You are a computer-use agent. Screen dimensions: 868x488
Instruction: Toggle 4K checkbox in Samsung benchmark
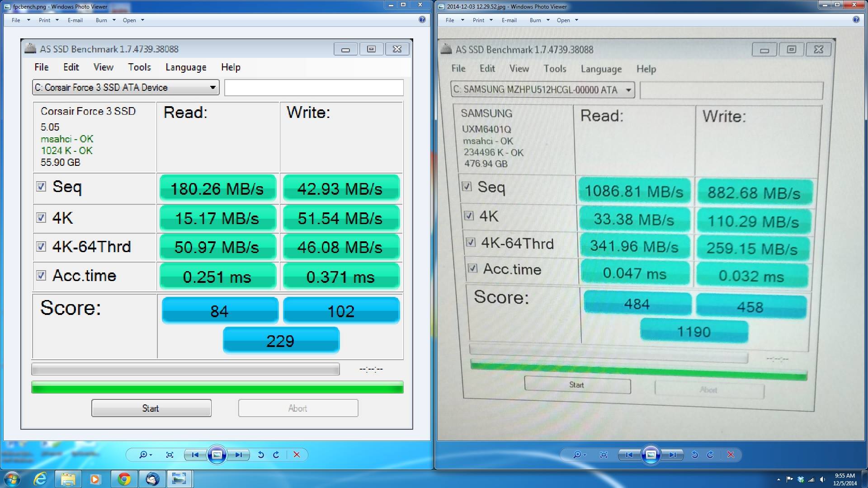pyautogui.click(x=469, y=216)
